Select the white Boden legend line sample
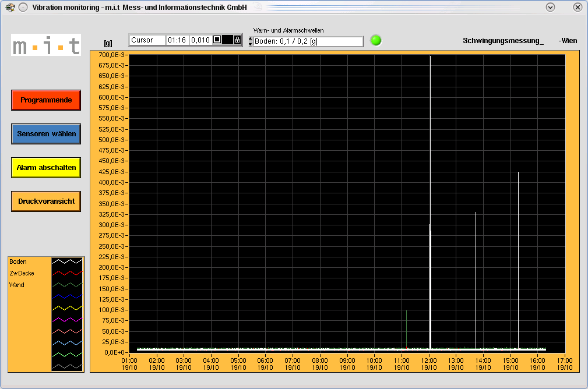The width and height of the screenshot is (588, 389). click(x=67, y=261)
